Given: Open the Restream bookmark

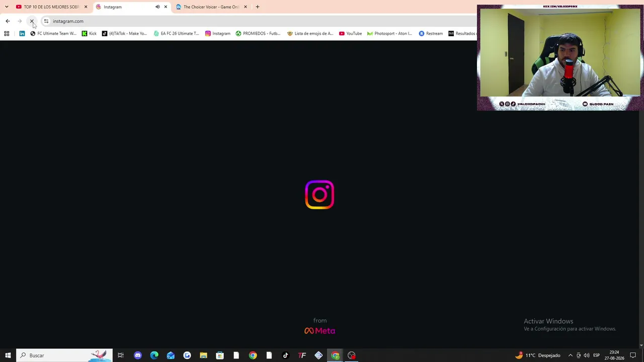Looking at the screenshot, I should point(431,34).
